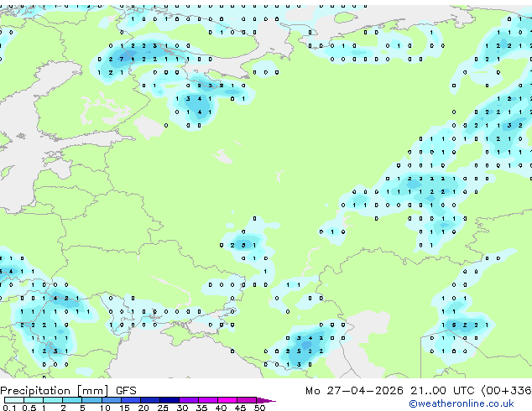This screenshot has width=532, height=411.
Task: Select legend swatch between 40 and 45
Action: coord(227,400)
